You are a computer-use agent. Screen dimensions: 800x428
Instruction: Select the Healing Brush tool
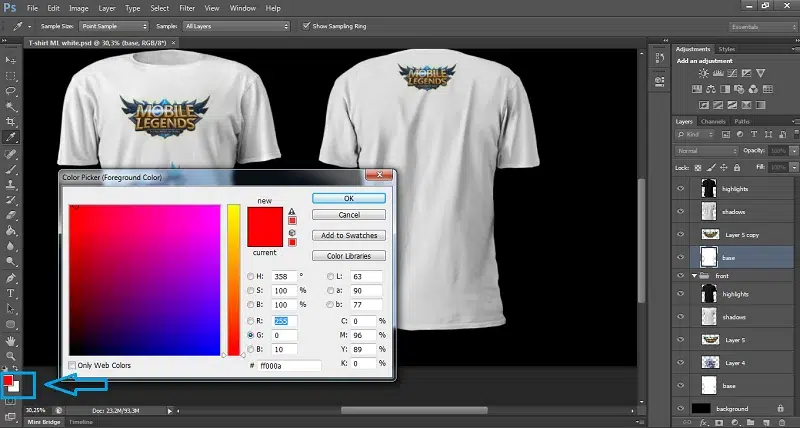click(x=10, y=154)
